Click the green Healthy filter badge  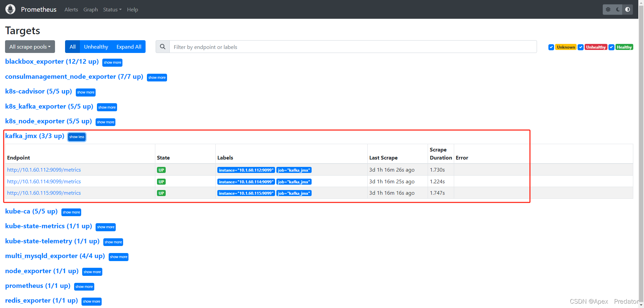[x=624, y=47]
